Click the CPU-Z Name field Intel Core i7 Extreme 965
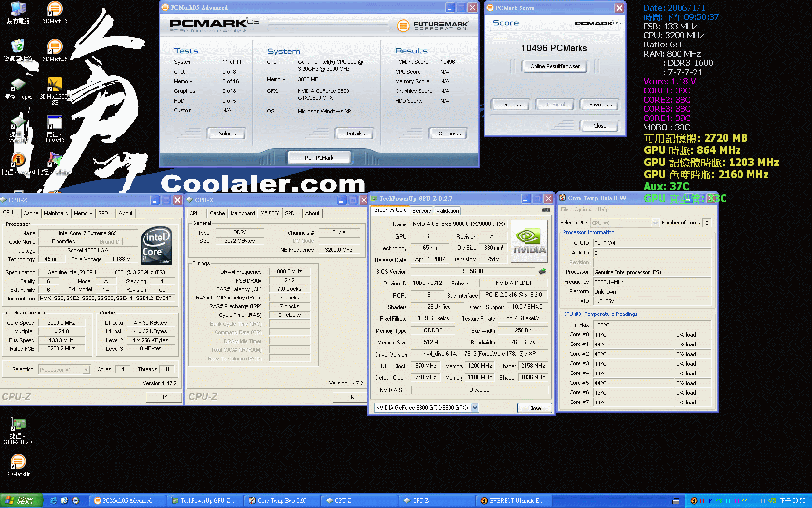Viewport: 812px width, 508px height. (88, 233)
